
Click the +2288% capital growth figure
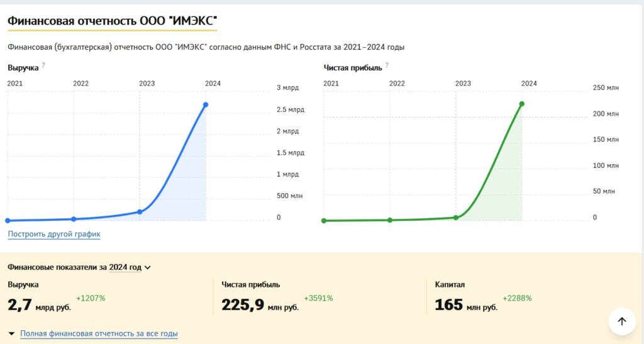tap(517, 298)
